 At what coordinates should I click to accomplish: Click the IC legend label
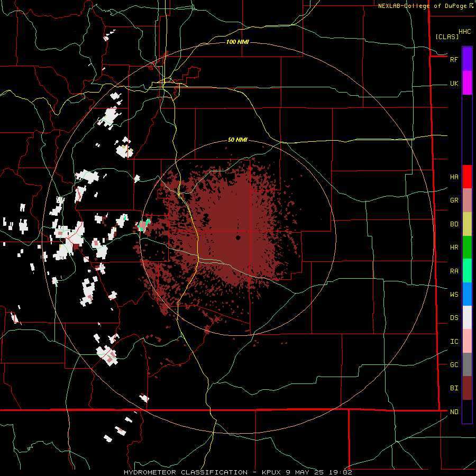click(454, 342)
